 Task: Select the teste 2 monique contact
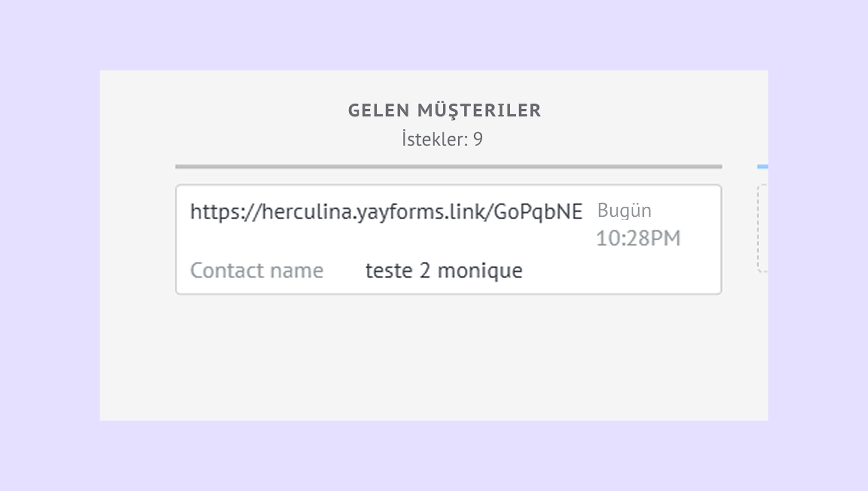[444, 270]
